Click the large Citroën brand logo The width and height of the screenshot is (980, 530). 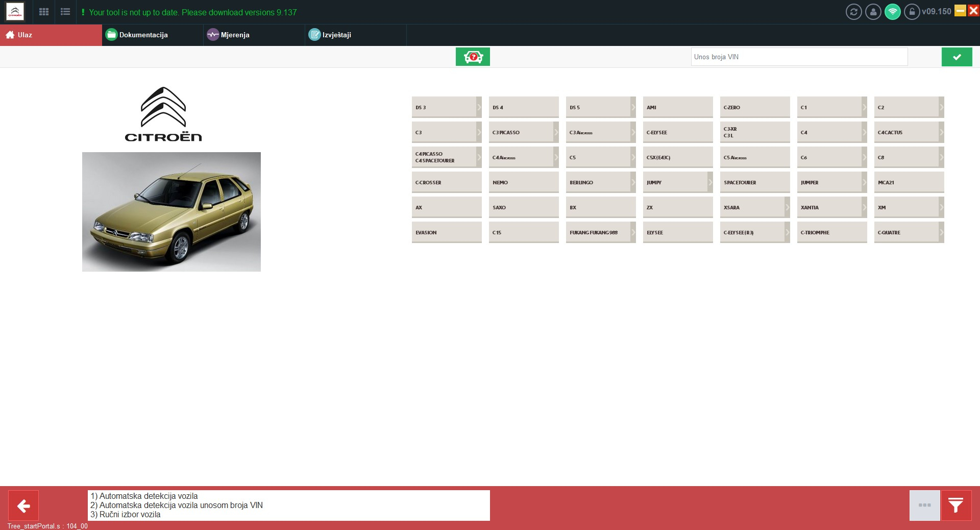[163, 114]
